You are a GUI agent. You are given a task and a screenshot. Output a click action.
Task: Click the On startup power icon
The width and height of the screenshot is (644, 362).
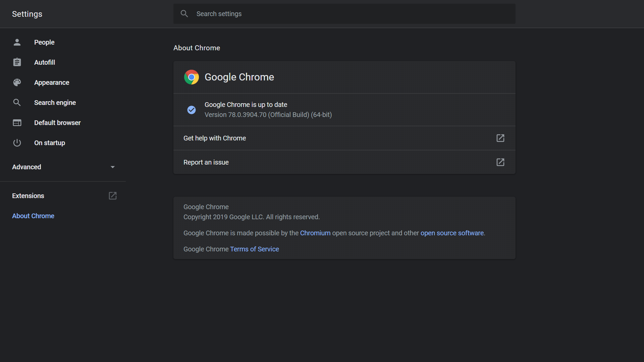pos(17,143)
